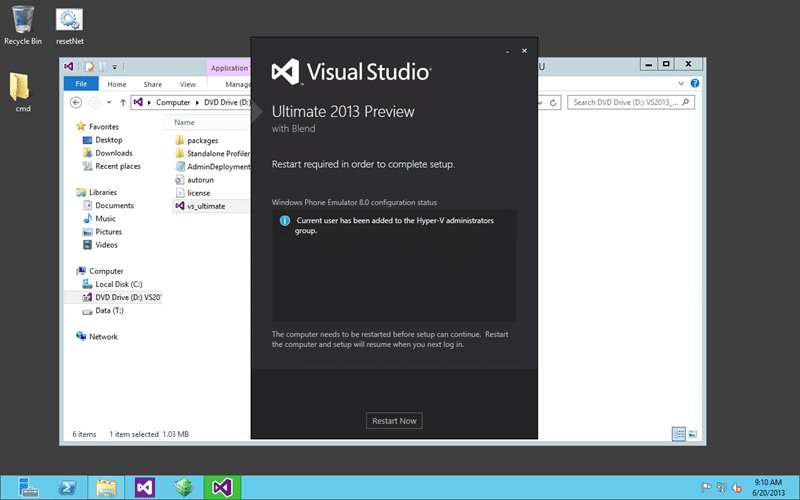Open Documents library
800x500 pixels.
pos(114,206)
